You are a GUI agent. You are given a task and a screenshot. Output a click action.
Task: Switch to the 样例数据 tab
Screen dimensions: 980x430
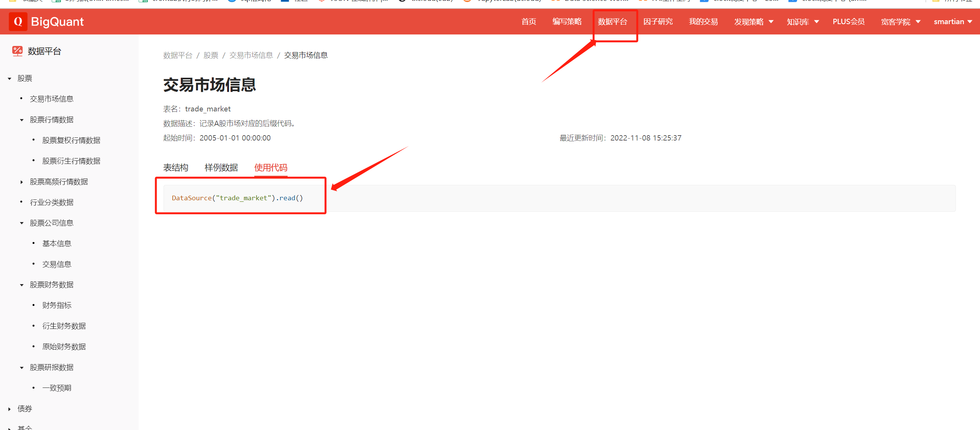tap(221, 168)
